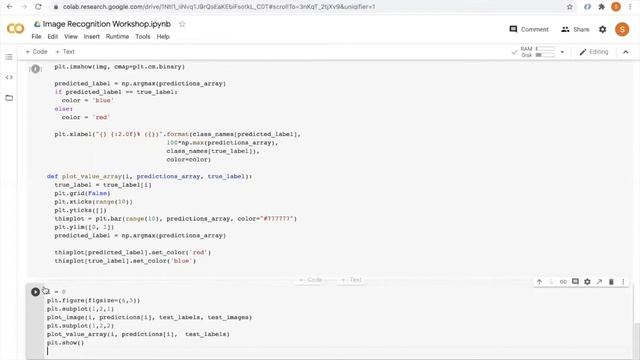The width and height of the screenshot is (640, 360).
Task: Open the Help menu
Action: point(163,37)
